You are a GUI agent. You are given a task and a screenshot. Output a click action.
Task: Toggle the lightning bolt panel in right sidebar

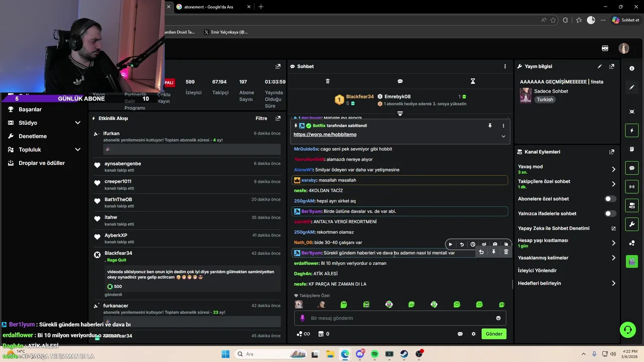(632, 131)
